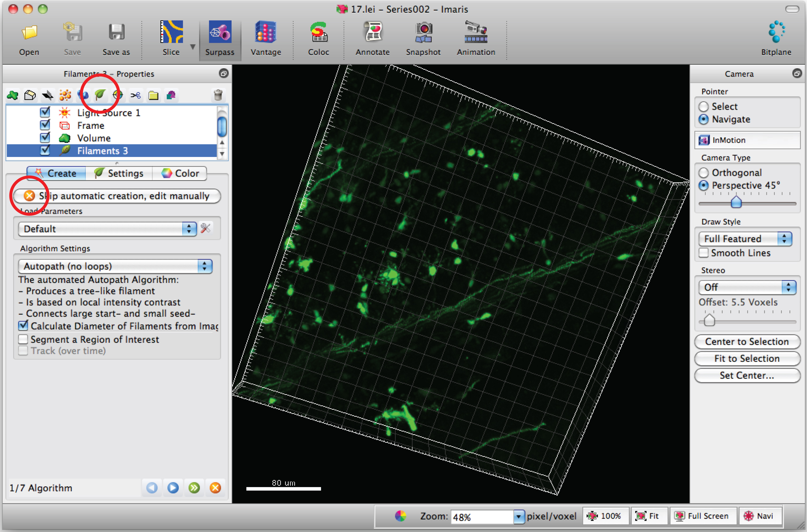Uncheck the Volume visibility checkbox

(45, 138)
